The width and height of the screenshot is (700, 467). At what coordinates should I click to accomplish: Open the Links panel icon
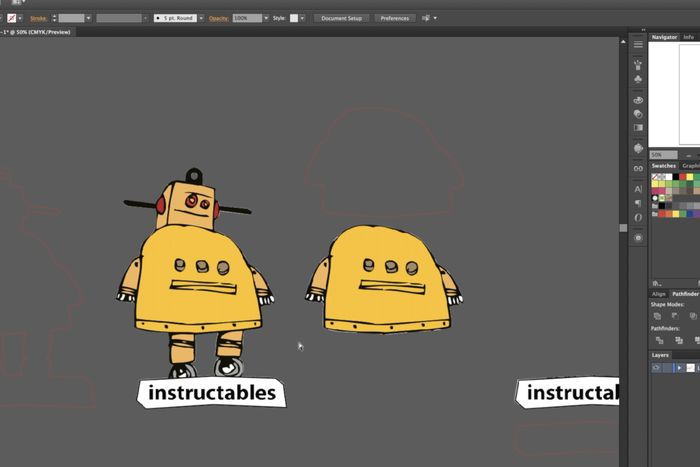pos(638,168)
